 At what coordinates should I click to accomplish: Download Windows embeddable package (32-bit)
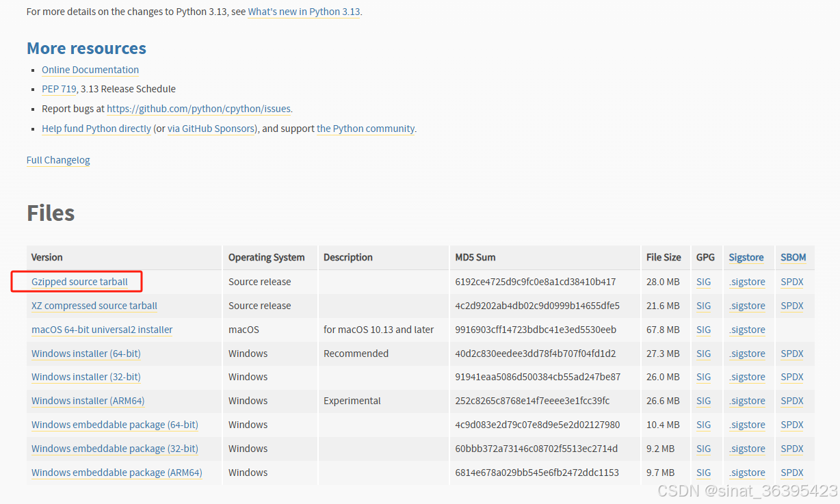point(115,449)
